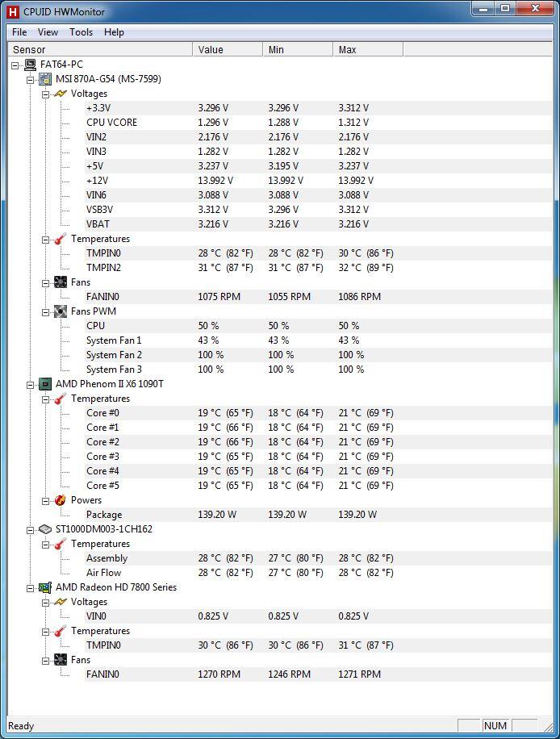Click the 13.992 V current value
The width and height of the screenshot is (560, 739).
(215, 181)
